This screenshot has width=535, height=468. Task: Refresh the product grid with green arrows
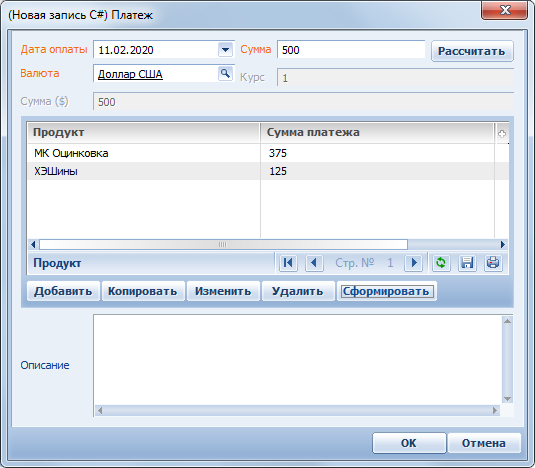(x=441, y=263)
